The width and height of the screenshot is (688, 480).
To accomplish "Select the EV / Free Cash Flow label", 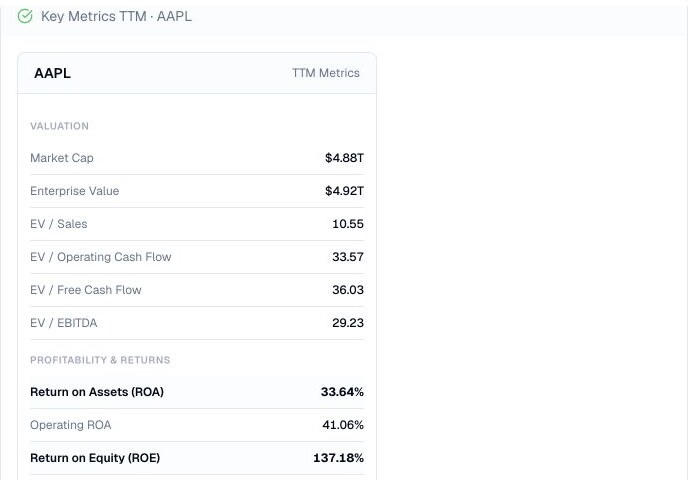I will 86,290.
